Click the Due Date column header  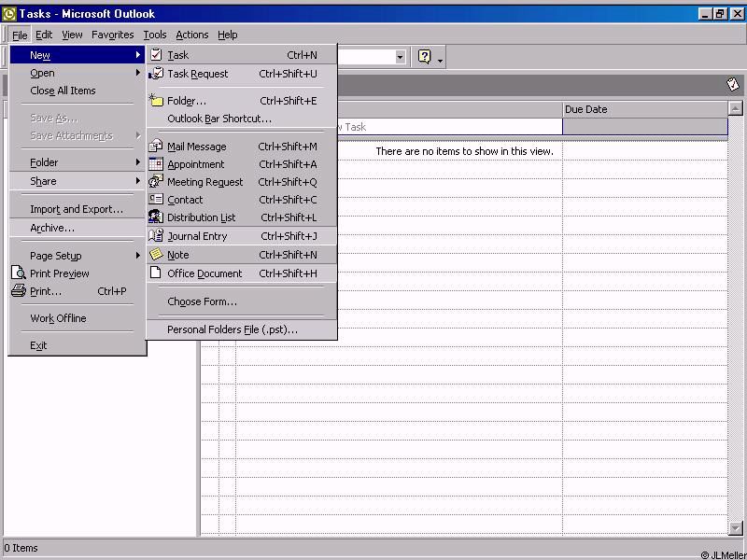(644, 109)
